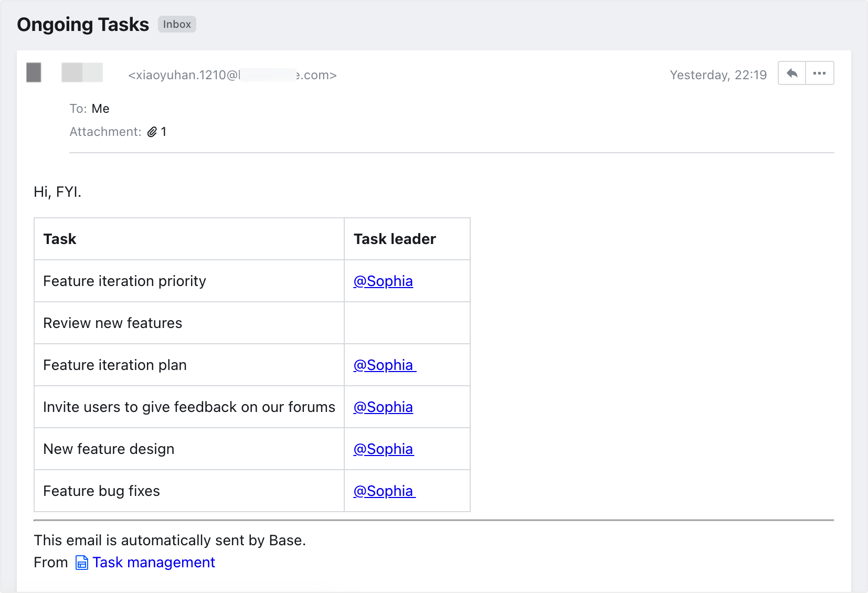Screen dimensions: 868x593
Task: Click the empty Review new features leader cell
Action: tap(407, 323)
